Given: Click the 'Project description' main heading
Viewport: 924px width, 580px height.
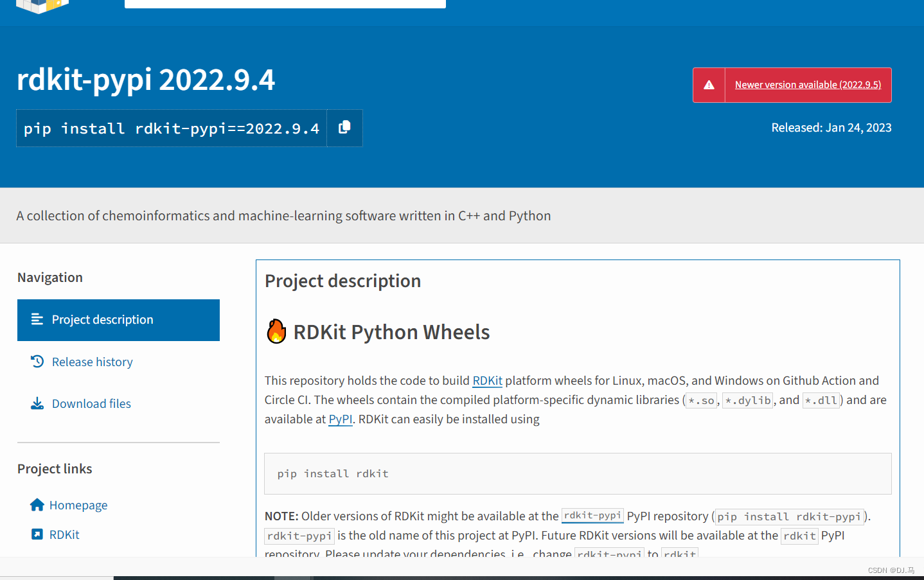Looking at the screenshot, I should tap(343, 281).
